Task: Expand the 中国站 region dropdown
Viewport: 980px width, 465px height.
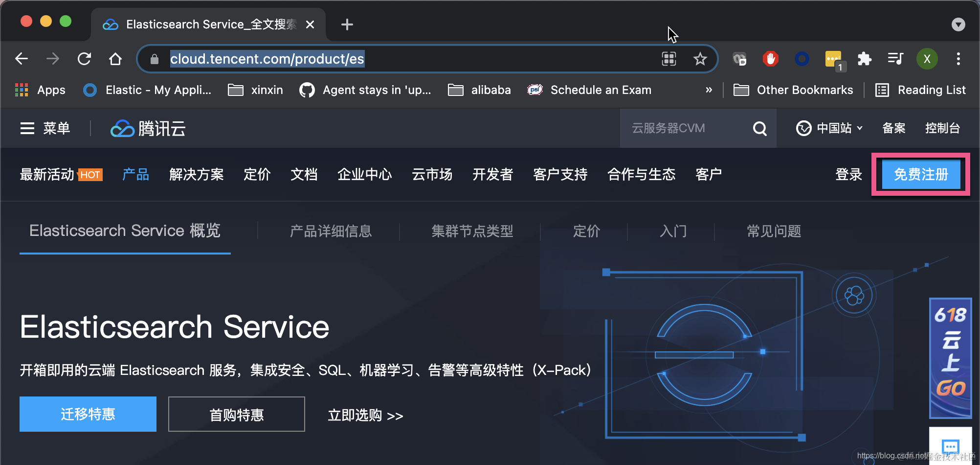Action: 829,128
